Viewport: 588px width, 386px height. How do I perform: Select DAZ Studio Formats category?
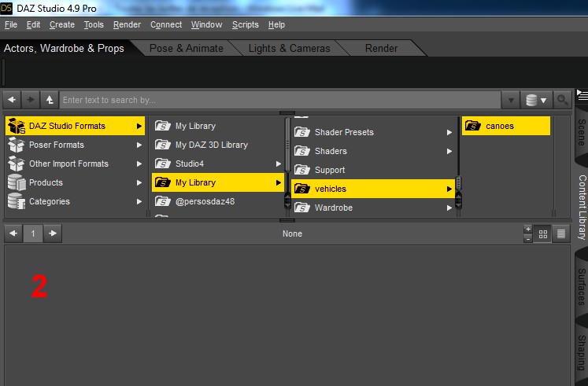tap(75, 126)
